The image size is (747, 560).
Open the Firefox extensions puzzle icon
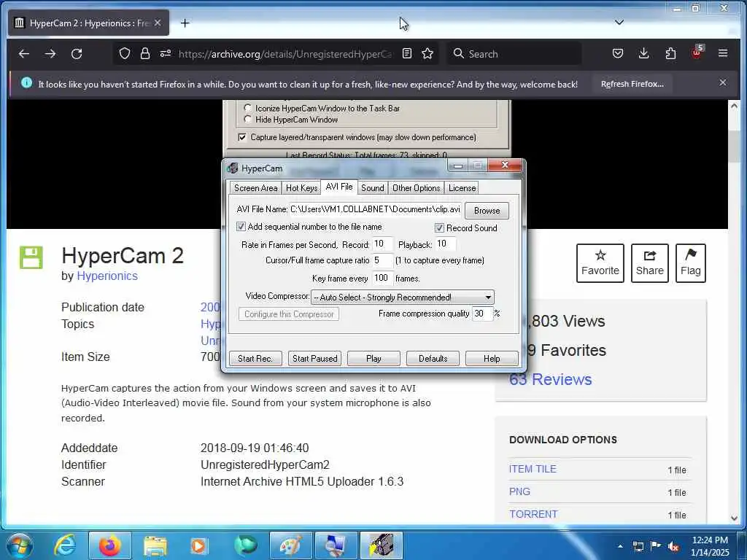670,53
